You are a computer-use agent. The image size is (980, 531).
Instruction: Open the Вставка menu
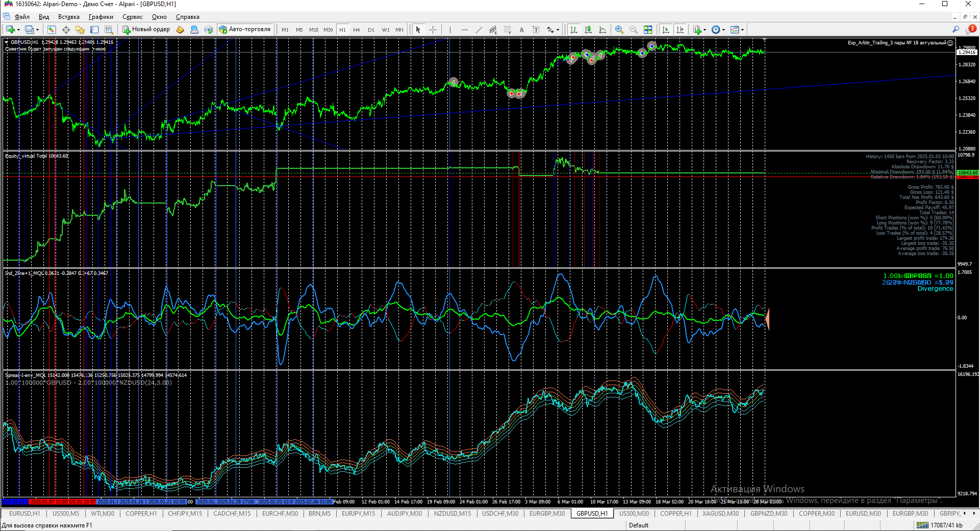pos(69,17)
